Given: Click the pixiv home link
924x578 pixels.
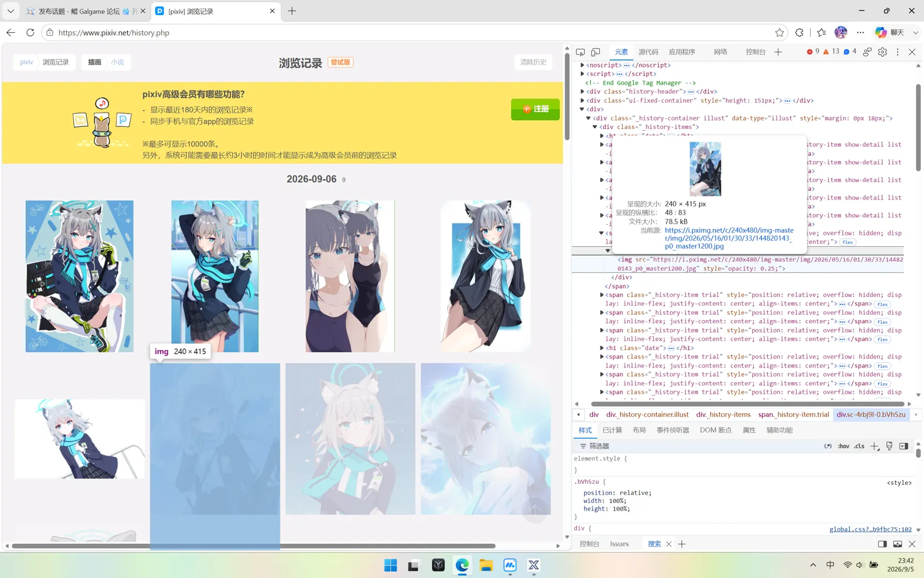Looking at the screenshot, I should [x=26, y=62].
